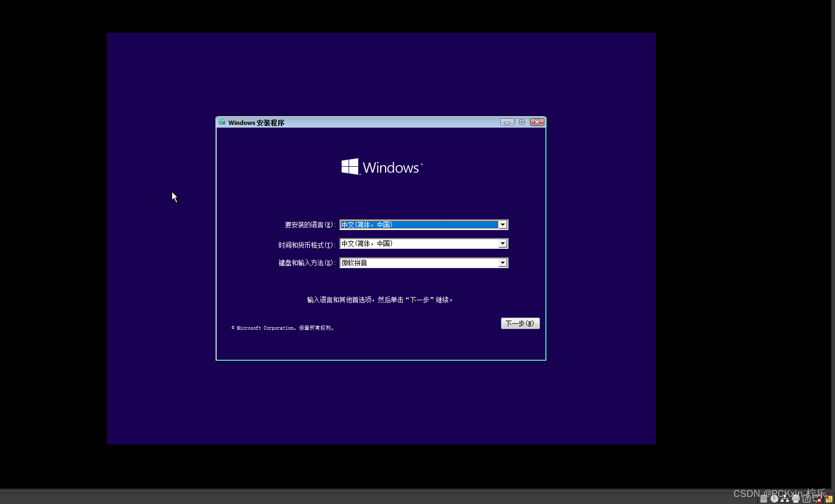
Task: Click the 输入语言和其他首选项 instruction text
Action: (x=380, y=300)
